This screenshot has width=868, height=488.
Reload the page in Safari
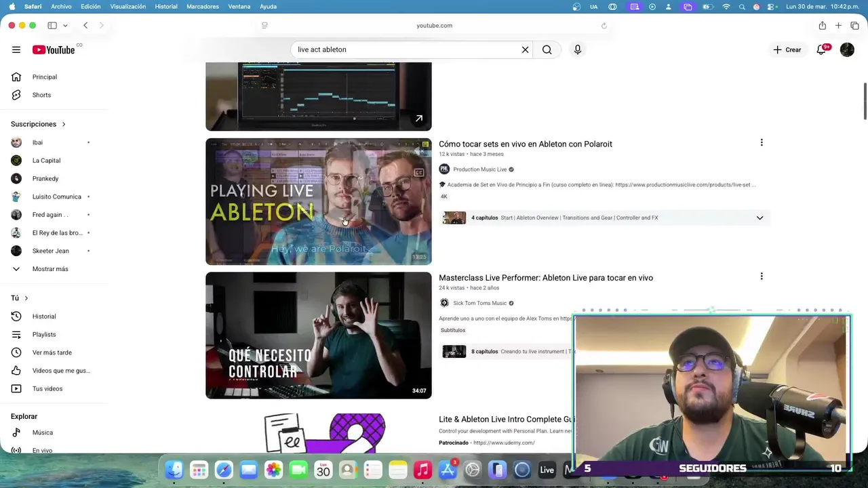604,26
